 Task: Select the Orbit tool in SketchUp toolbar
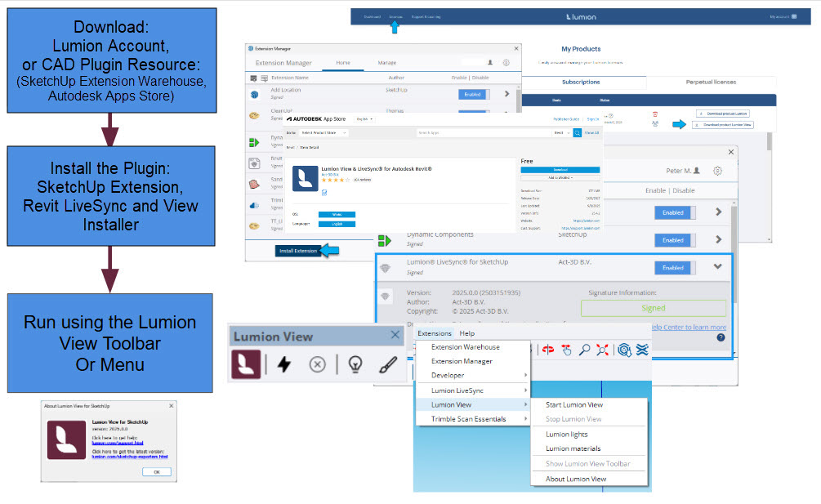[x=548, y=350]
